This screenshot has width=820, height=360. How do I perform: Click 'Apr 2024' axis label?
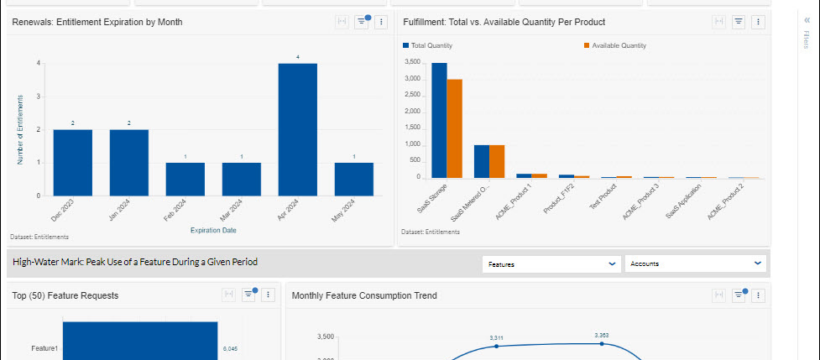pyautogui.click(x=289, y=209)
